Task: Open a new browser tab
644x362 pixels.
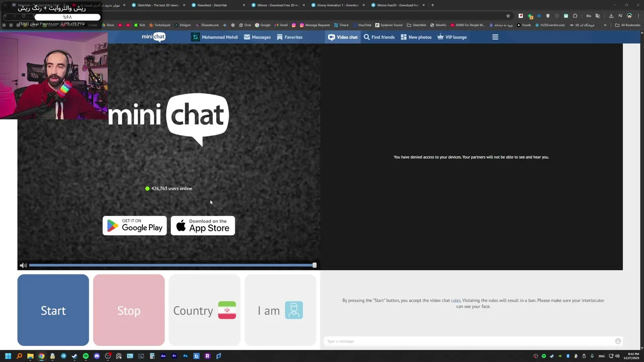Action: 433,5
